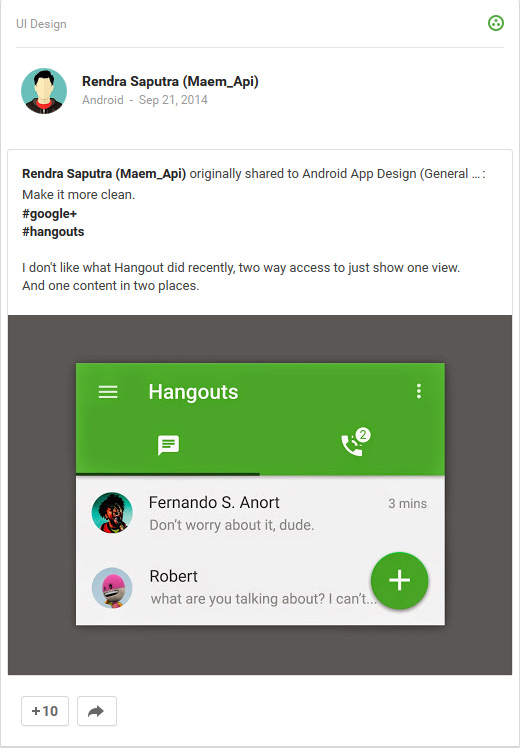Open the hamburger menu in Hangouts mockup
520x748 pixels.
point(108,392)
